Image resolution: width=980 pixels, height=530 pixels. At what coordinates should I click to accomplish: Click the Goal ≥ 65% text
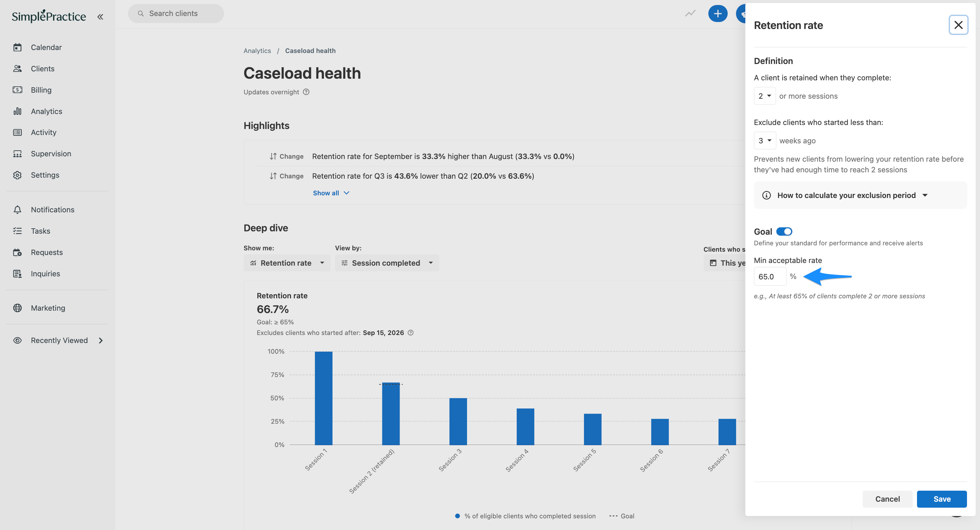click(x=275, y=322)
